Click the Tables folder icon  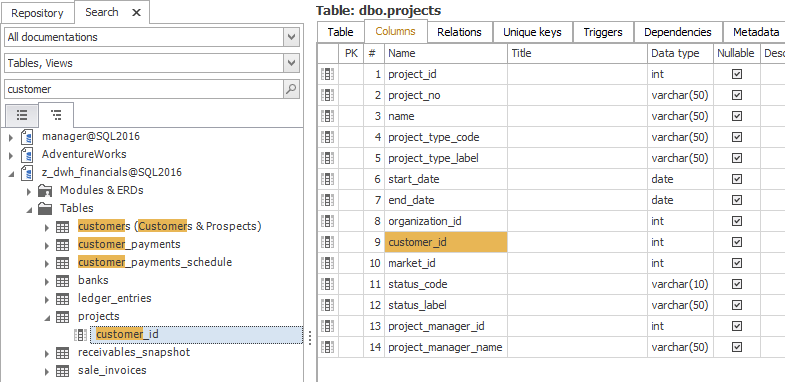click(45, 208)
